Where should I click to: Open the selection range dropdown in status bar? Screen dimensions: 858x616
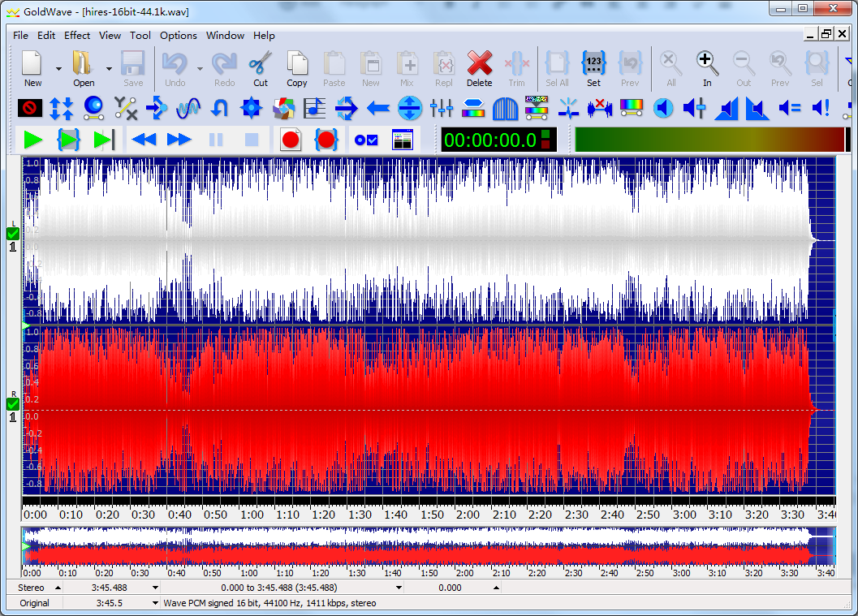pos(399,588)
